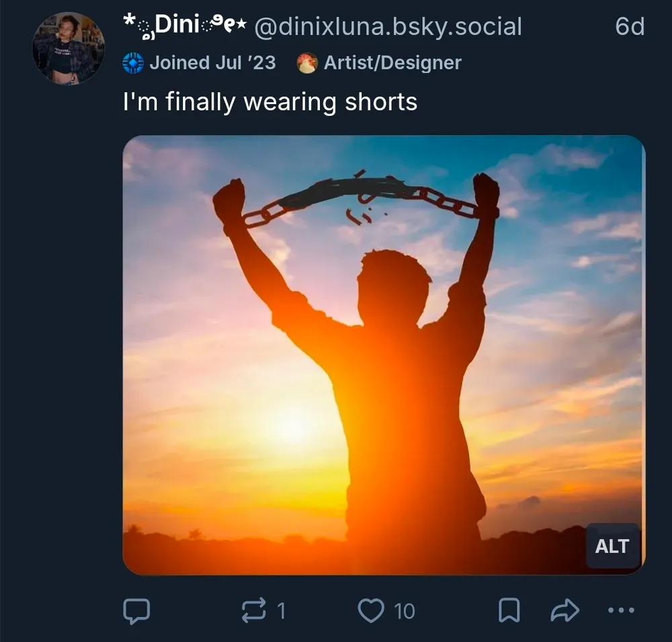This screenshot has width=672, height=642.
Task: Reply to the shorts post
Action: tap(136, 610)
